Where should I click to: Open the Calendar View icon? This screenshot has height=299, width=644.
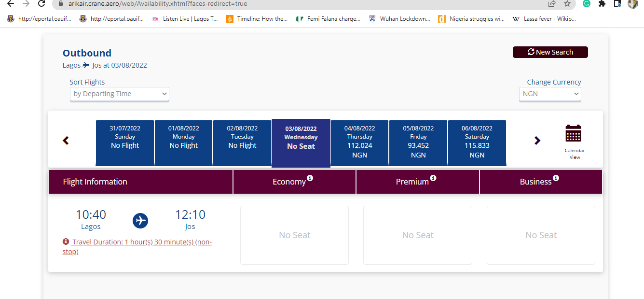[573, 133]
